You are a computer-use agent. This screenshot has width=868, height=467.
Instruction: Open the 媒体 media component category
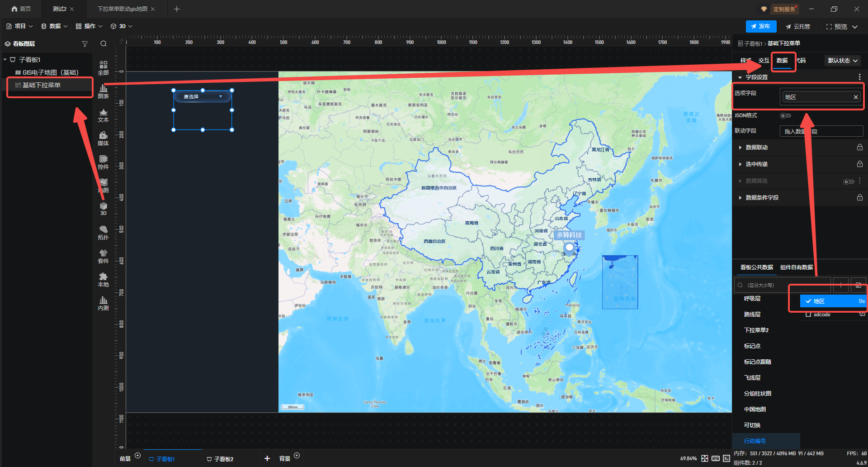[x=103, y=139]
